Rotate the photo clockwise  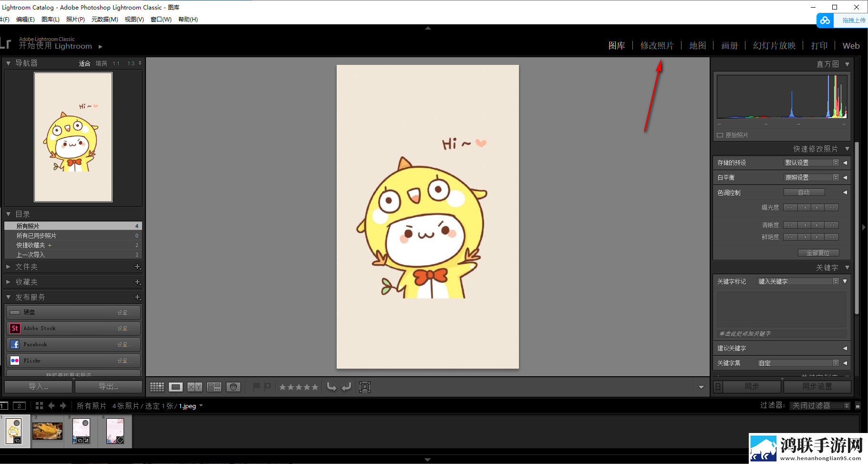pyautogui.click(x=347, y=387)
